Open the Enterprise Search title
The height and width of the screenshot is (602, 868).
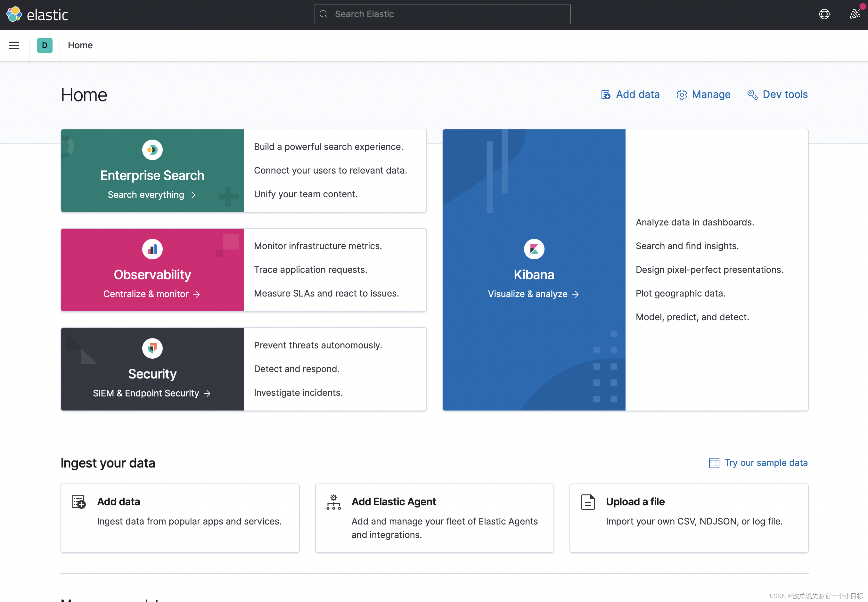pos(152,175)
